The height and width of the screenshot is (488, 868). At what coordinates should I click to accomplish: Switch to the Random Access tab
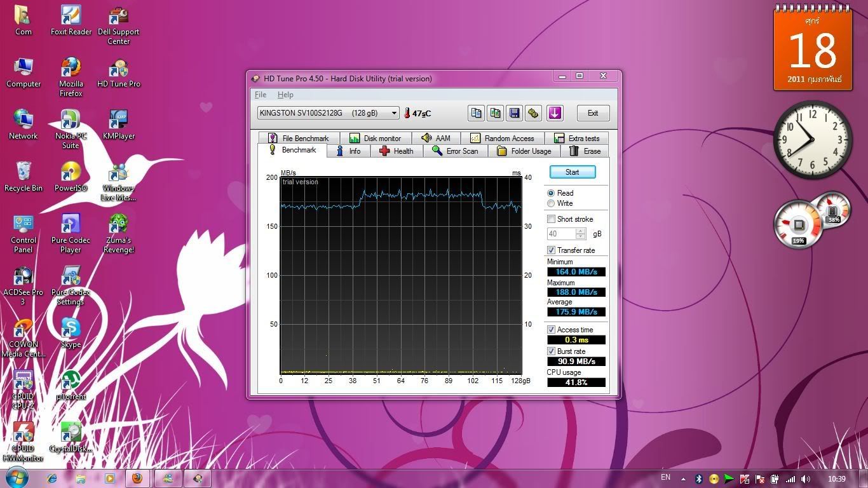(x=503, y=138)
